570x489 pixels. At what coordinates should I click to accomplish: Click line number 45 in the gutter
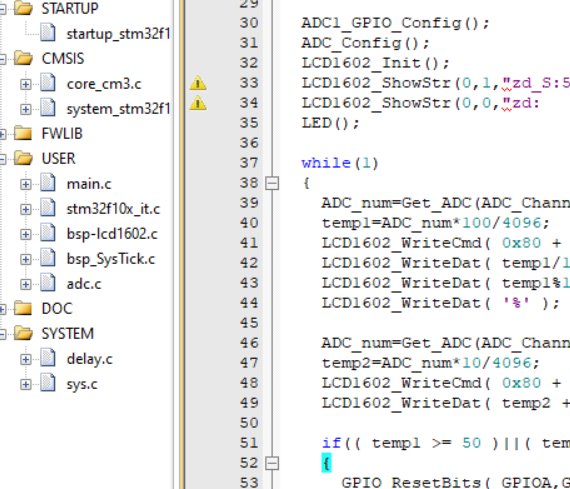point(249,323)
